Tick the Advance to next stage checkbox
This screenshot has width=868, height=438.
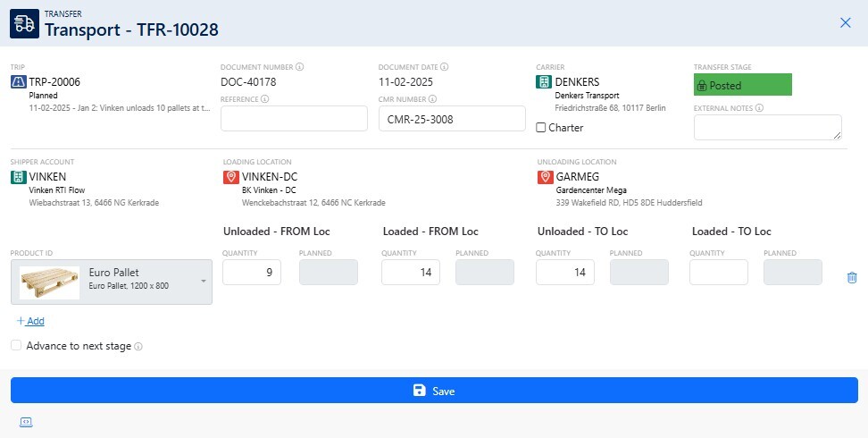pyautogui.click(x=16, y=345)
